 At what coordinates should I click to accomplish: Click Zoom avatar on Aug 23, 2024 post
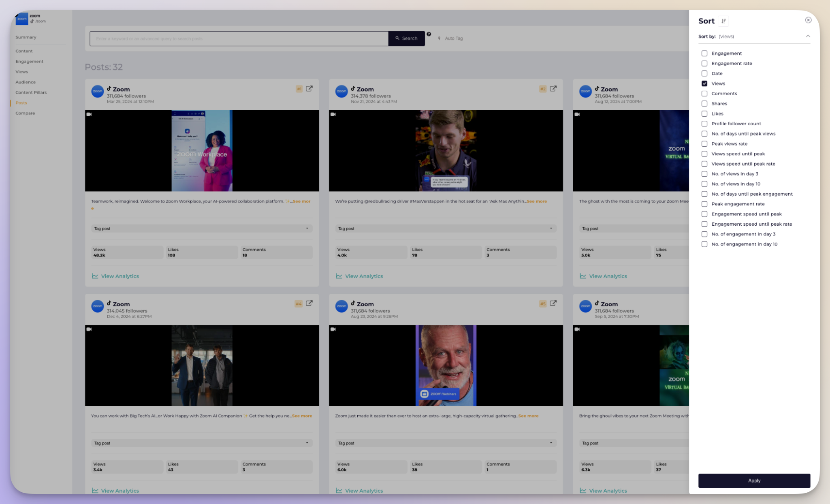coord(341,306)
